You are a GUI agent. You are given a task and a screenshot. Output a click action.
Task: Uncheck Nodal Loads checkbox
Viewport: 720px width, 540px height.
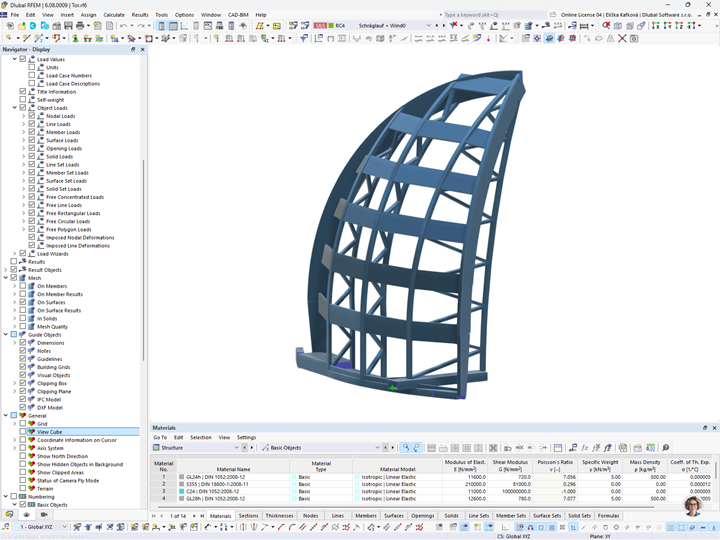tap(32, 116)
